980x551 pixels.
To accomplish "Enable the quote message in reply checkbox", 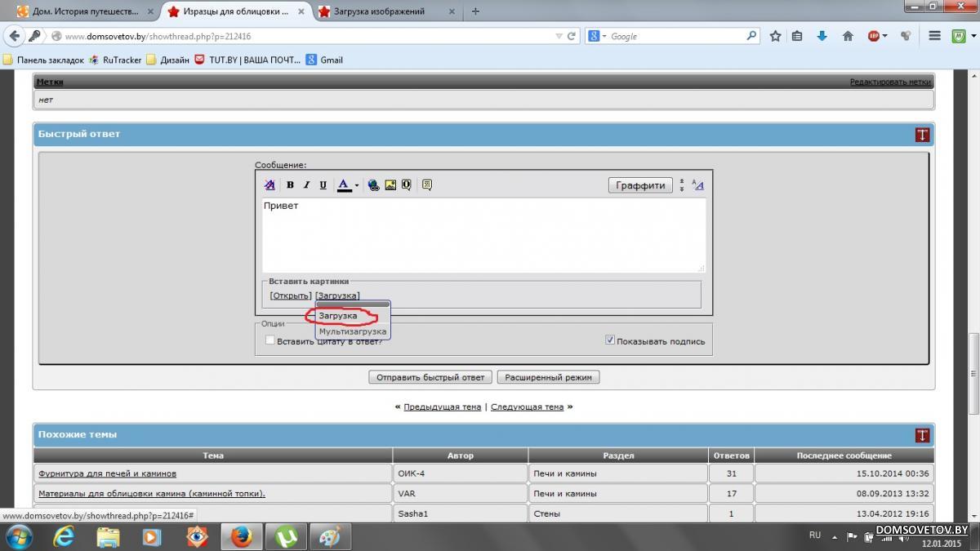I will [x=270, y=340].
